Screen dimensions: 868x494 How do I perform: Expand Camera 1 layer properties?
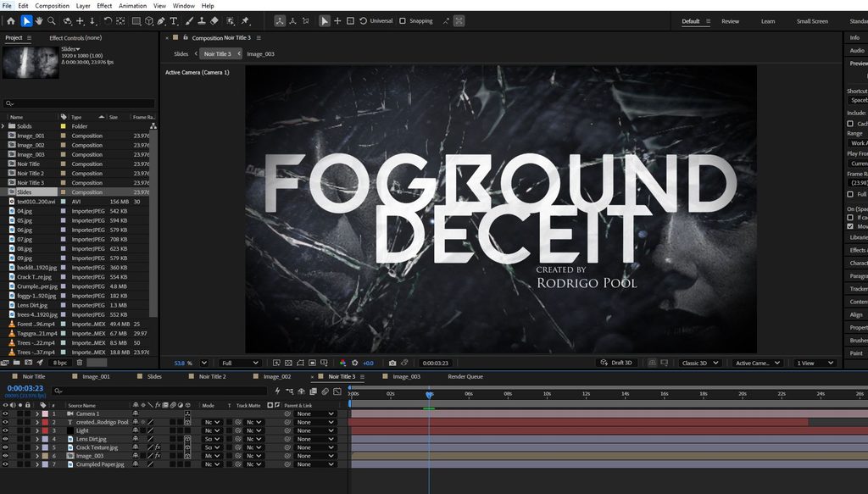coord(37,414)
